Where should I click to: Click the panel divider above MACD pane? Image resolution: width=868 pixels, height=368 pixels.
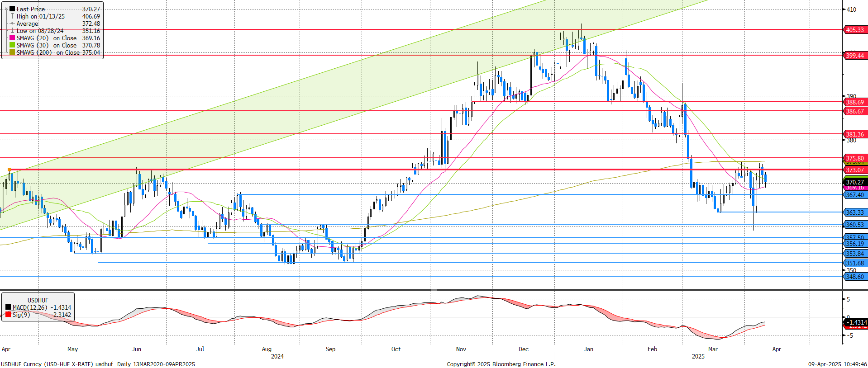[434, 290]
